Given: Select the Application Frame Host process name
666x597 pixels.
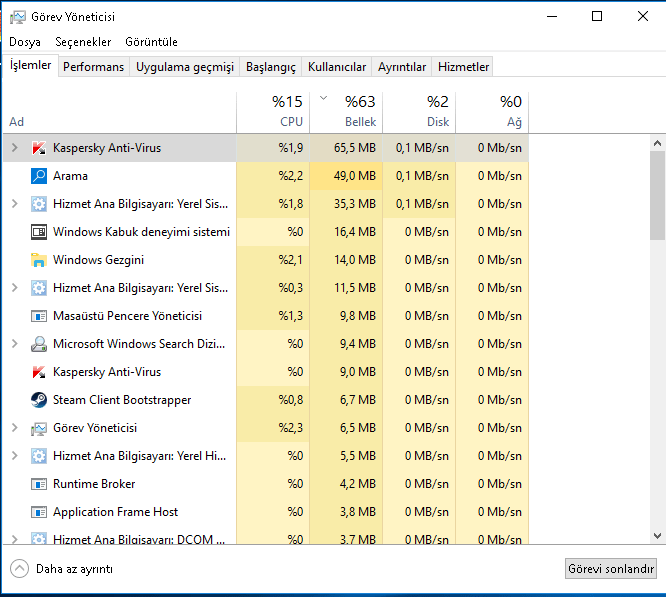Looking at the screenshot, I should coord(115,512).
